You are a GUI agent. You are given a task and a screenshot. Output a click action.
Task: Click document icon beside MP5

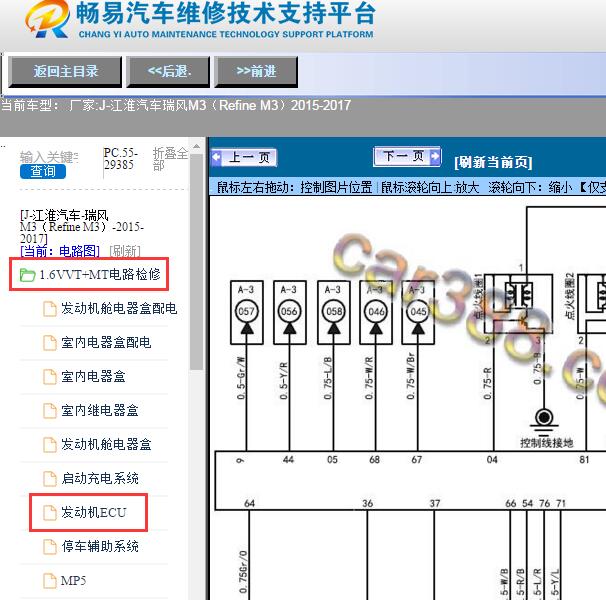pos(49,581)
